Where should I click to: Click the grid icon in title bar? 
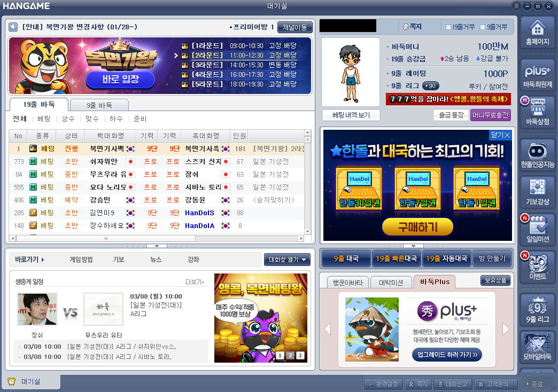tap(516, 6)
